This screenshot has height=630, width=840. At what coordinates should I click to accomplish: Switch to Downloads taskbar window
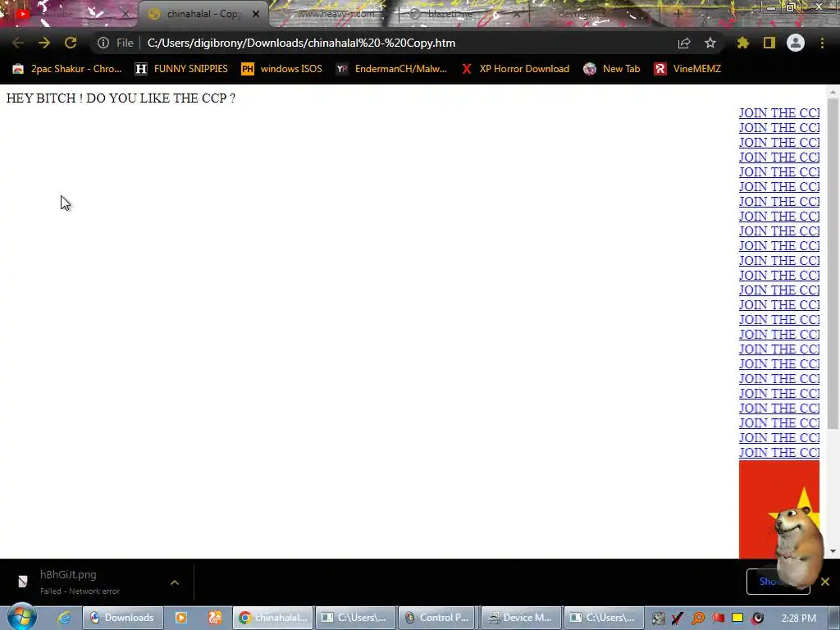[123, 618]
